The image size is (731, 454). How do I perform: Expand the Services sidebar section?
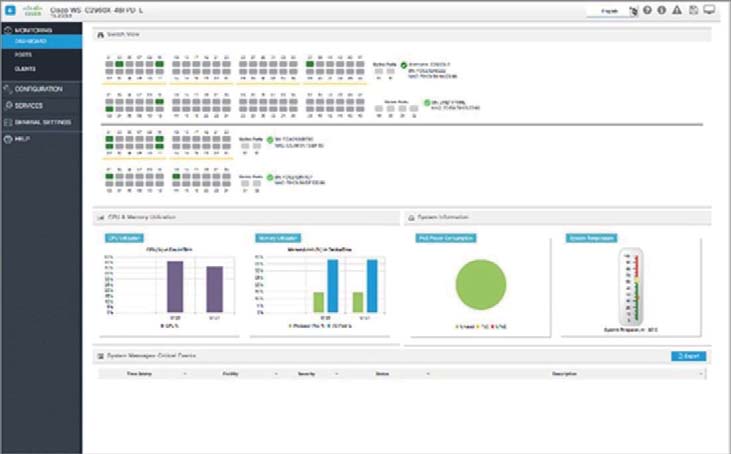coord(28,105)
